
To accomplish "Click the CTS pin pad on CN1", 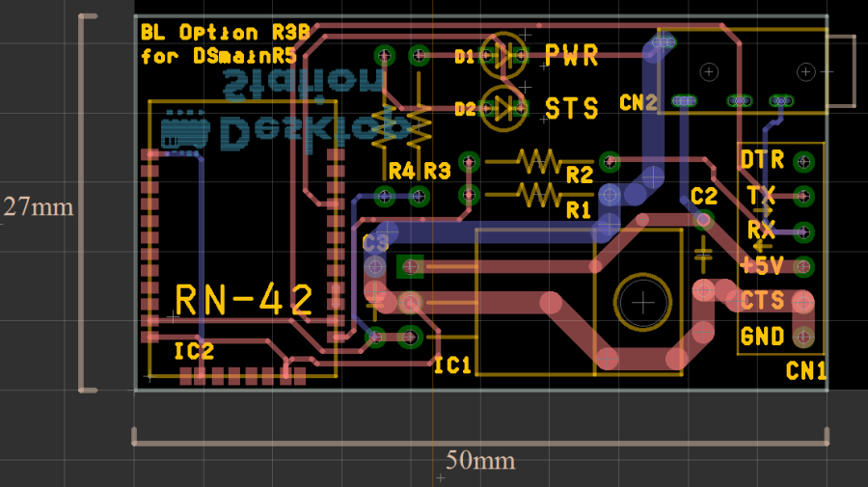I will pyautogui.click(x=802, y=302).
